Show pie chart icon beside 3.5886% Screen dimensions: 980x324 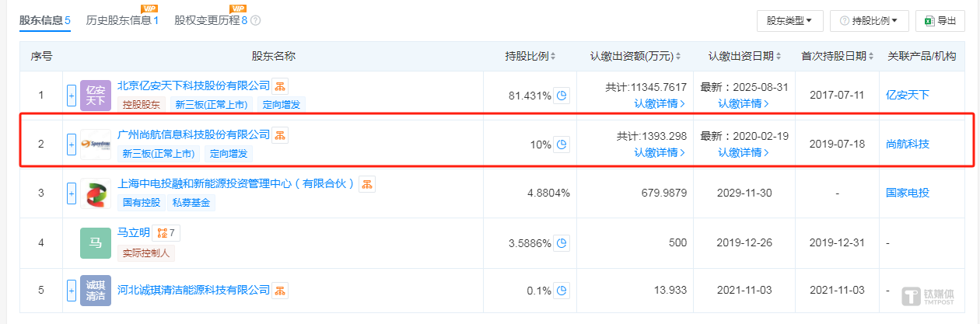pyautogui.click(x=562, y=243)
